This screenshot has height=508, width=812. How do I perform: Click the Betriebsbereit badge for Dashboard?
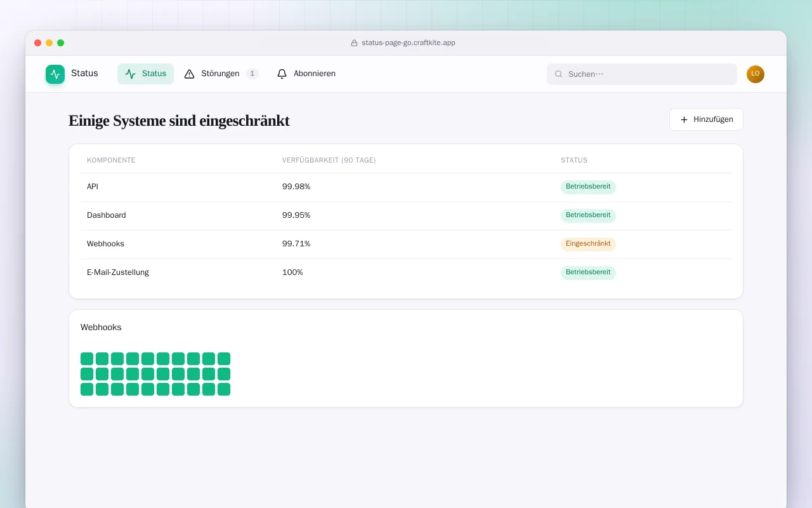tap(588, 215)
